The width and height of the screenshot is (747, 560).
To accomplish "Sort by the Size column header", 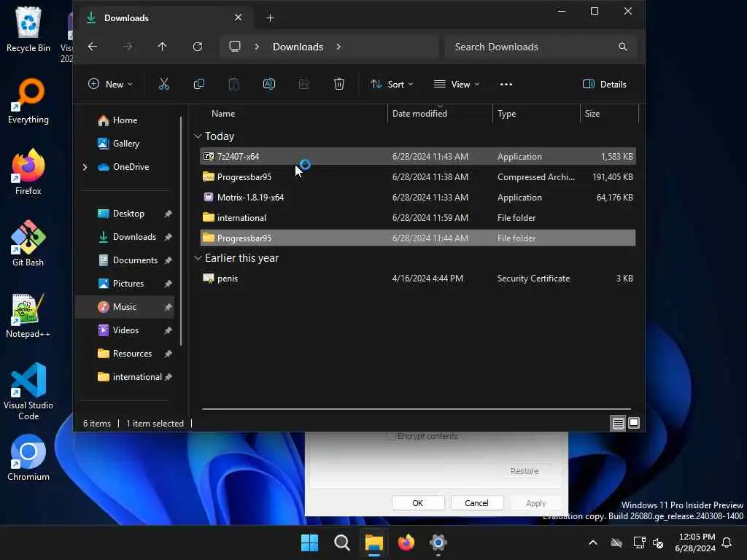I will click(609, 114).
